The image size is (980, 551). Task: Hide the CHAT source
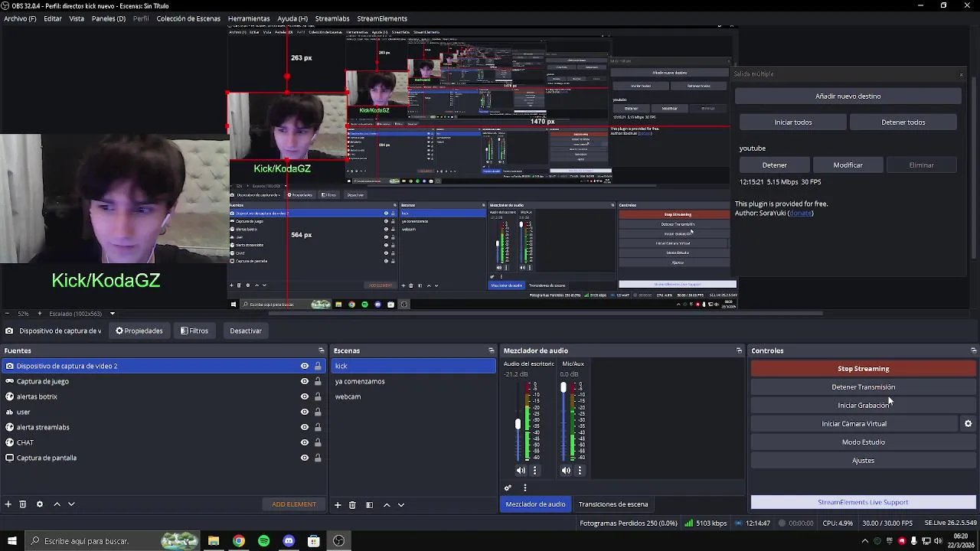coord(305,442)
